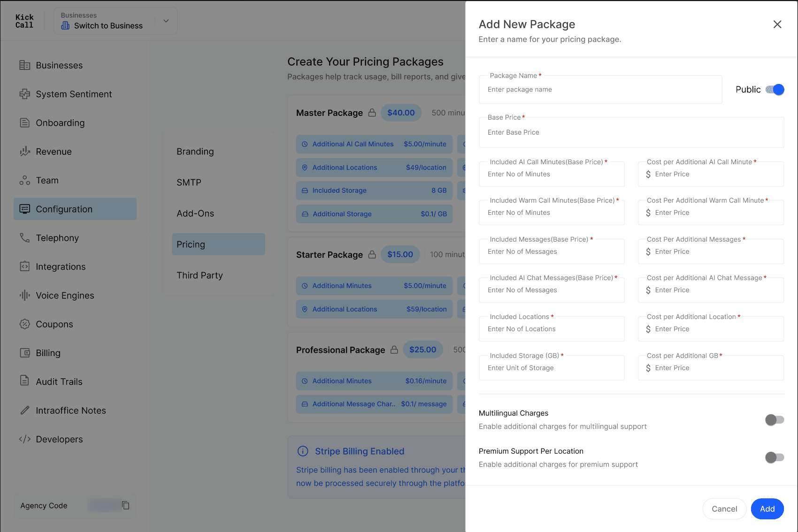This screenshot has width=798, height=532.
Task: Click the lock icon beside Master Package
Action: (x=372, y=113)
